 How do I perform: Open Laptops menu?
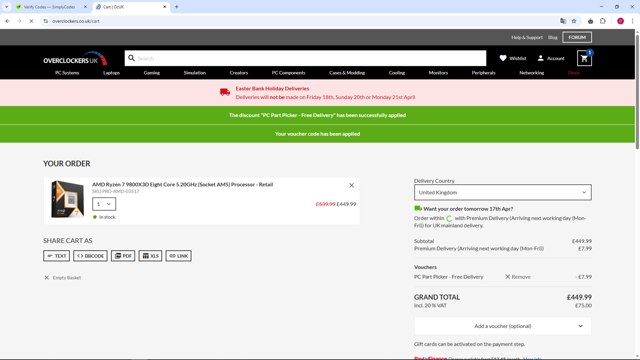tap(111, 73)
